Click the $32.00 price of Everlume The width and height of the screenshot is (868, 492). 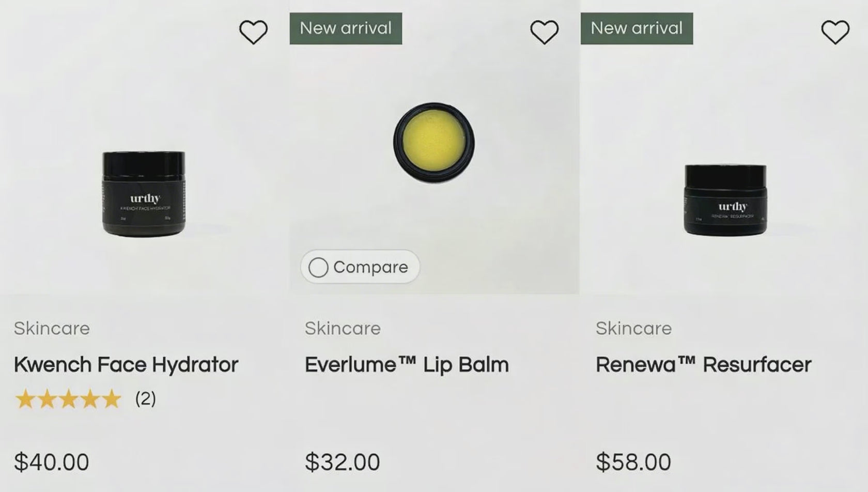[x=343, y=462]
